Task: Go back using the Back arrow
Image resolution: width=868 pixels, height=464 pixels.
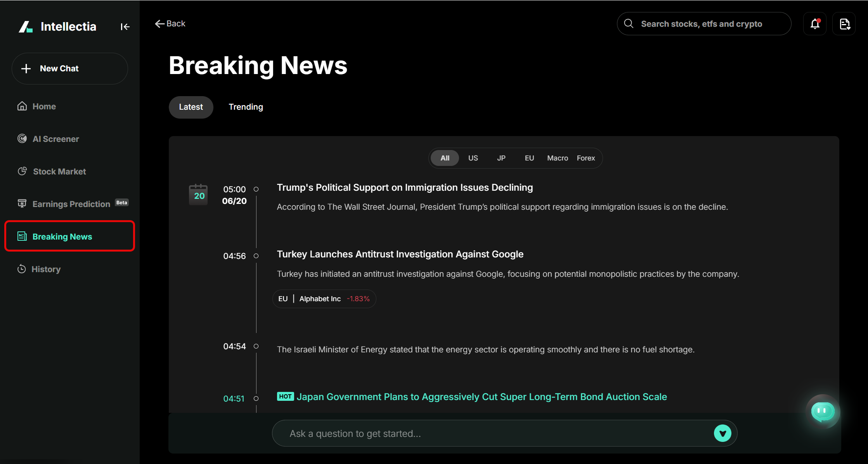Action: pyautogui.click(x=170, y=24)
